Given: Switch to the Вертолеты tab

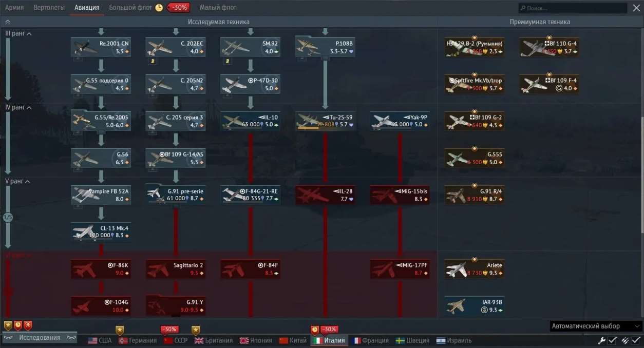Looking at the screenshot, I should (x=49, y=8).
